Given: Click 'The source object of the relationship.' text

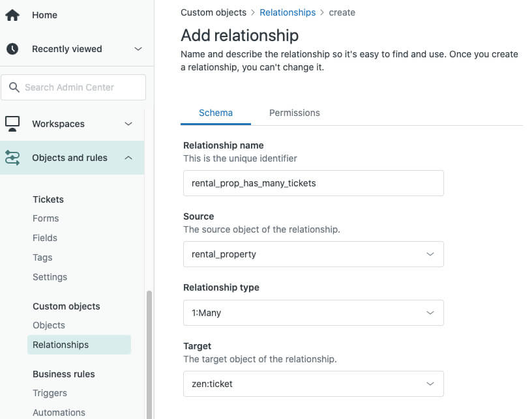Looking at the screenshot, I should coord(261,229).
